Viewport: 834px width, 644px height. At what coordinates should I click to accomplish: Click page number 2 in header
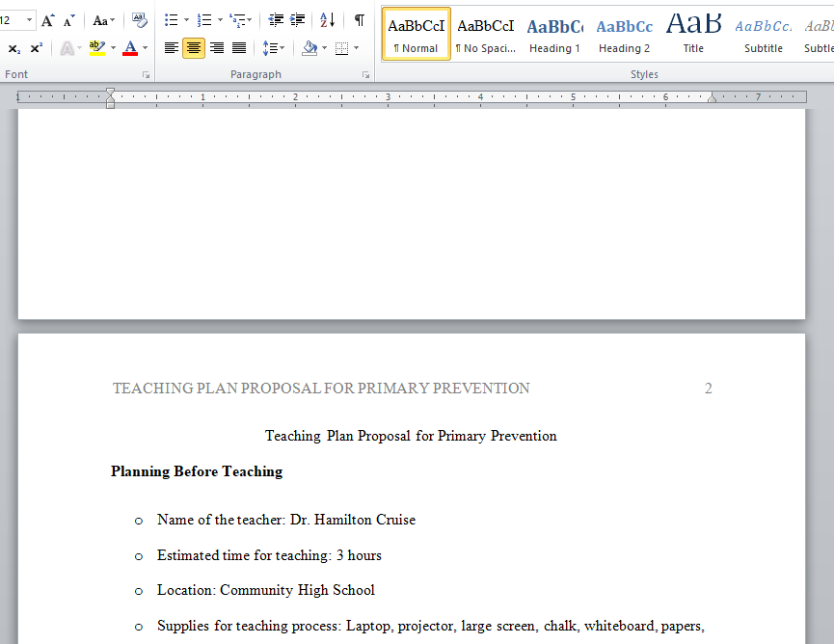click(709, 389)
